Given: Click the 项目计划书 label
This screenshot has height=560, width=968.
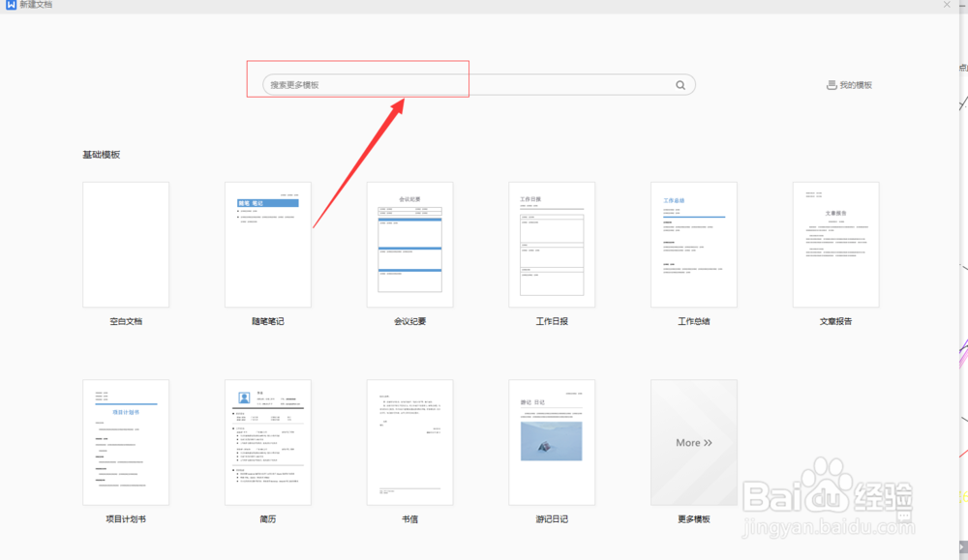Looking at the screenshot, I should click(x=126, y=519).
